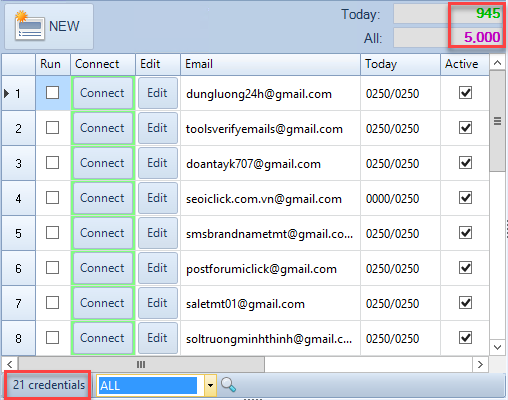Click the vertical scrollbar thumb
The image size is (508, 400).
pyautogui.click(x=498, y=121)
